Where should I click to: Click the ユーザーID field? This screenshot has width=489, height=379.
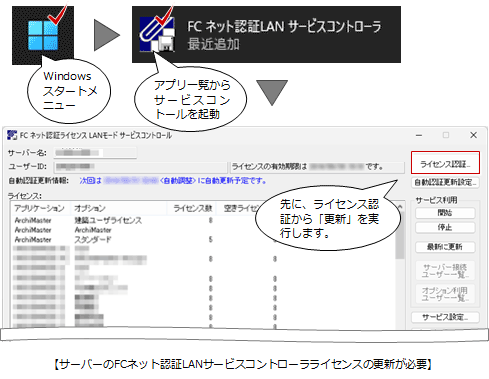pyautogui.click(x=140, y=166)
